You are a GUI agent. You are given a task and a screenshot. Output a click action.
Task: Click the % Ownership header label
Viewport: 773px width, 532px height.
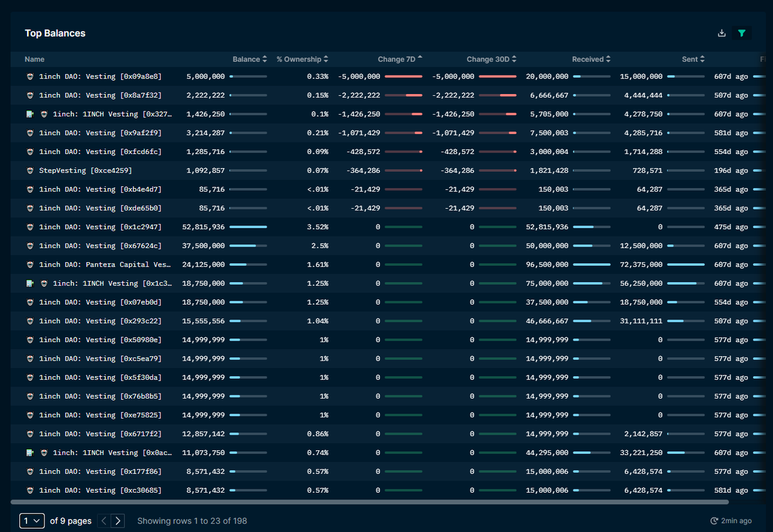click(x=299, y=59)
